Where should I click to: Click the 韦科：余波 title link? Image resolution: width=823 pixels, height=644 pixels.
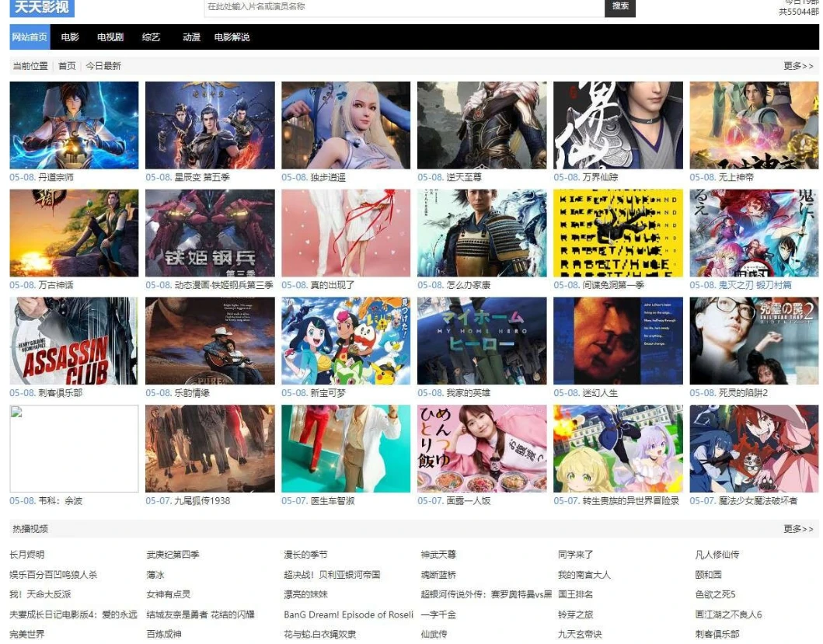60,501
